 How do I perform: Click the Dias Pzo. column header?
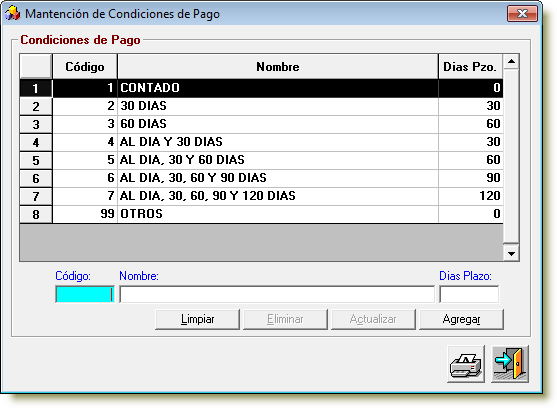click(x=470, y=66)
